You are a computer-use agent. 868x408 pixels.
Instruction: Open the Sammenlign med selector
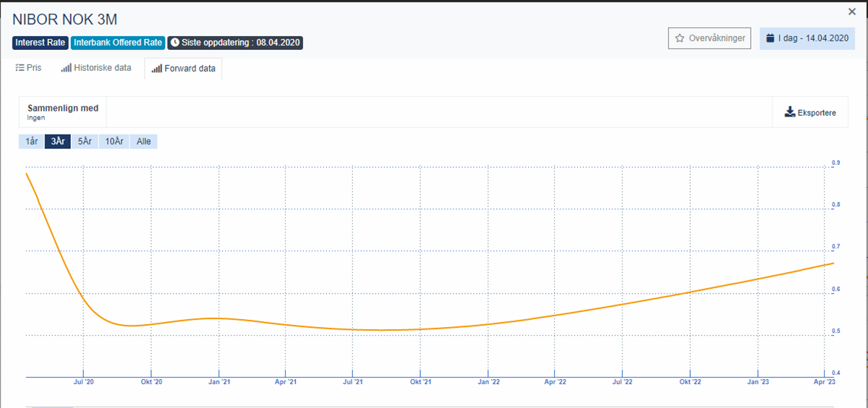point(63,112)
